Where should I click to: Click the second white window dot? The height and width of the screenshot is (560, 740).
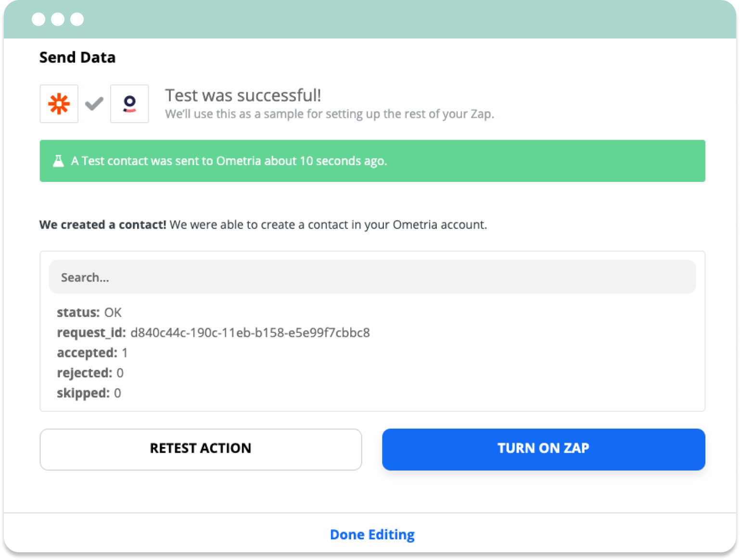pos(58,19)
